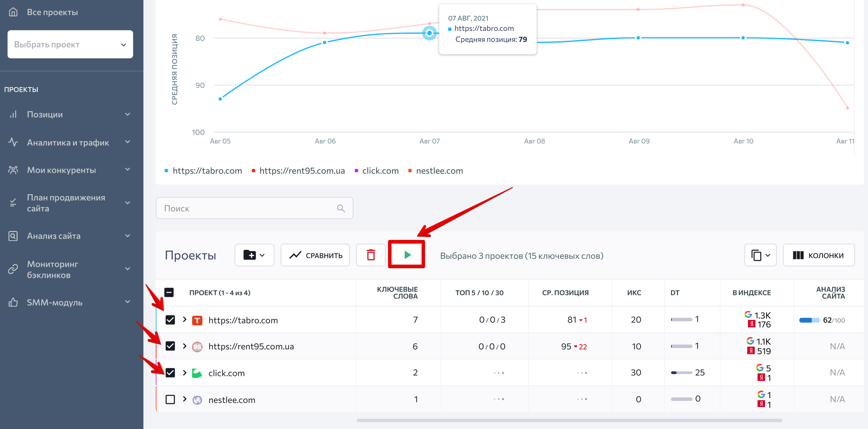The width and height of the screenshot is (868, 429).
Task: Open the https://rent95.com.ua project link
Action: pyautogui.click(x=251, y=347)
